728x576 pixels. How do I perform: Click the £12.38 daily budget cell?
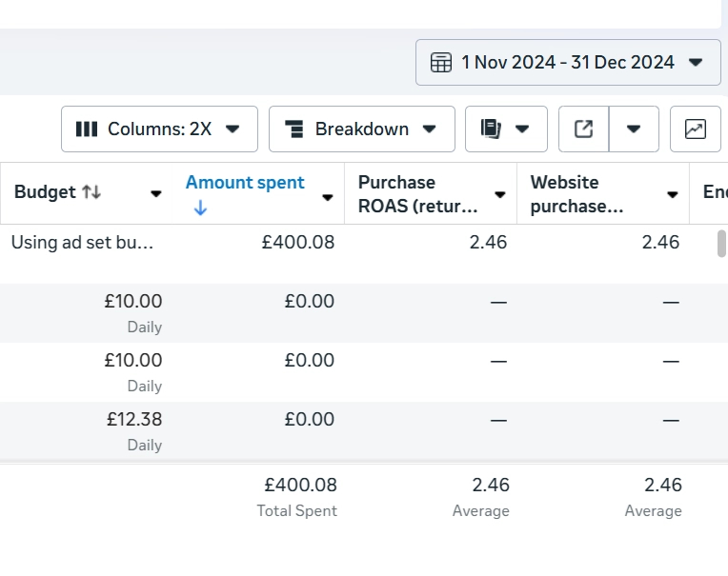(x=133, y=420)
